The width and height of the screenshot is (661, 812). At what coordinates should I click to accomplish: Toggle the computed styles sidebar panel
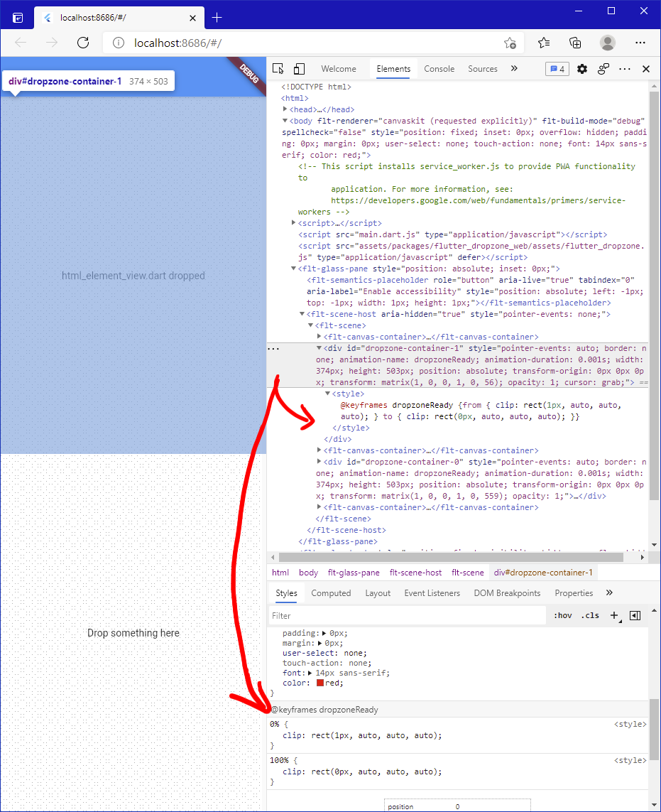click(x=331, y=592)
